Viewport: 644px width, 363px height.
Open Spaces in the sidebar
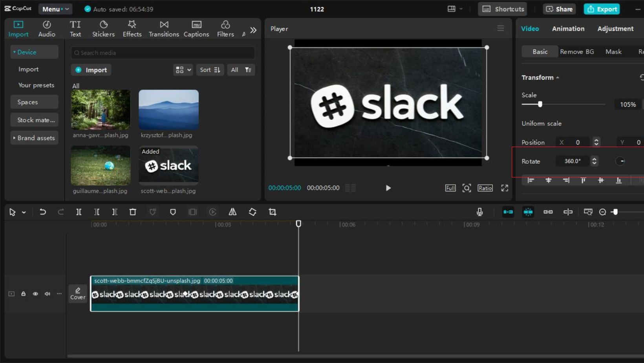click(x=34, y=102)
